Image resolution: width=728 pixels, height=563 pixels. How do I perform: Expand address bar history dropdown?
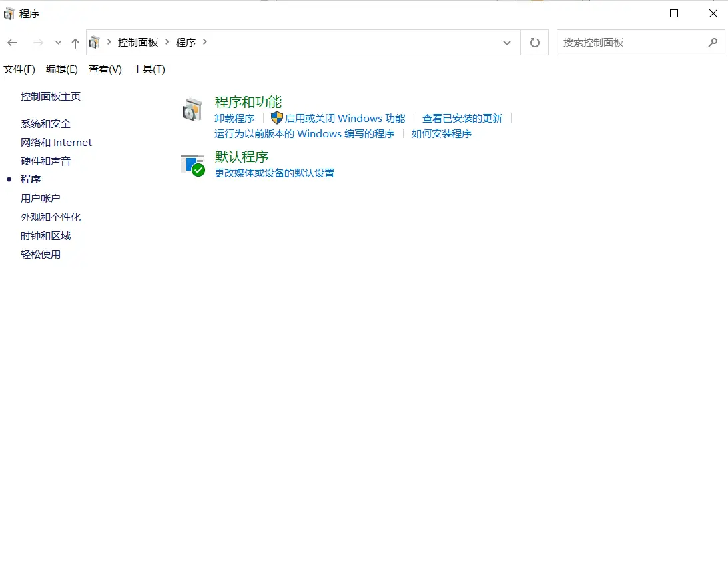coord(506,43)
